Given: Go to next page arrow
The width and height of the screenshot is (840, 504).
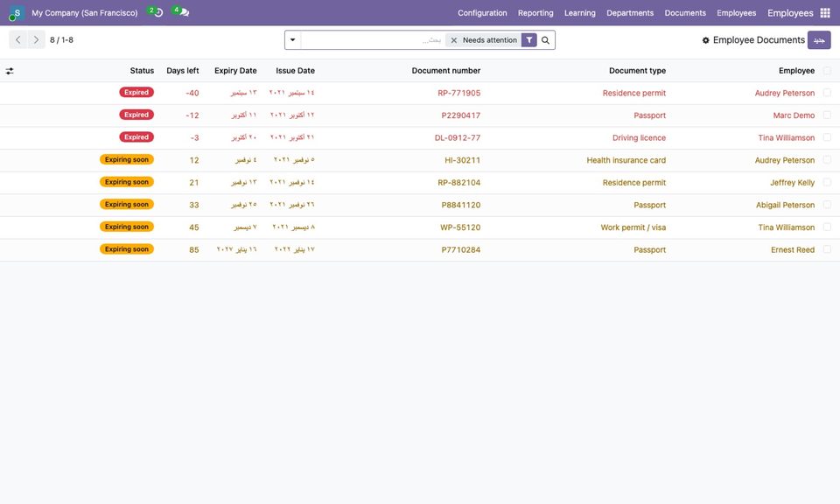Looking at the screenshot, I should pyautogui.click(x=36, y=39).
